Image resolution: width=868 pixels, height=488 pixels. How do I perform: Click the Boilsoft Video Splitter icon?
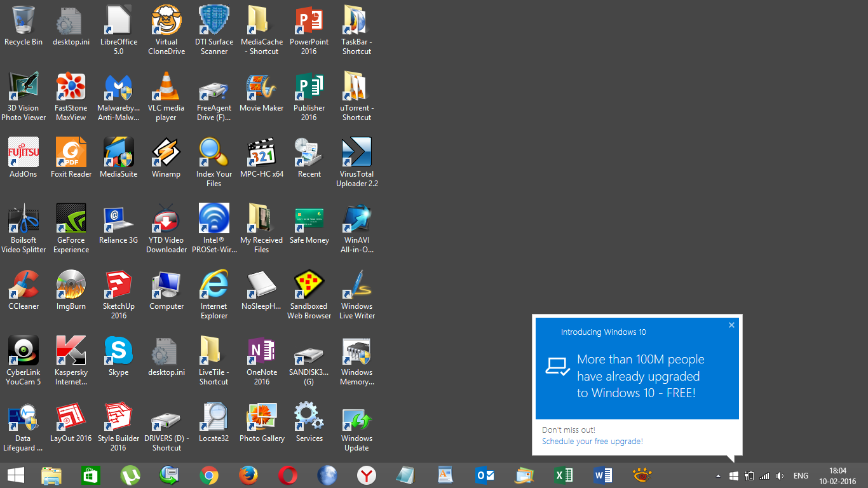pos(24,219)
